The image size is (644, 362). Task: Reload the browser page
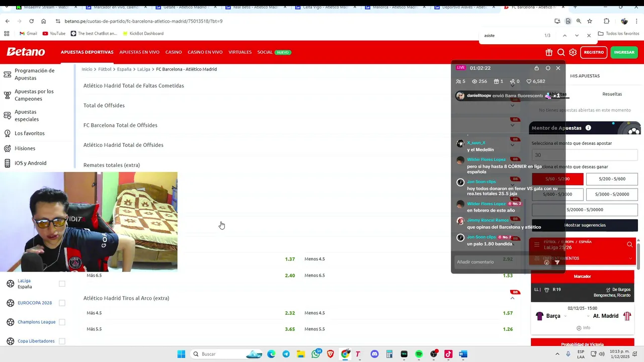coord(31,21)
